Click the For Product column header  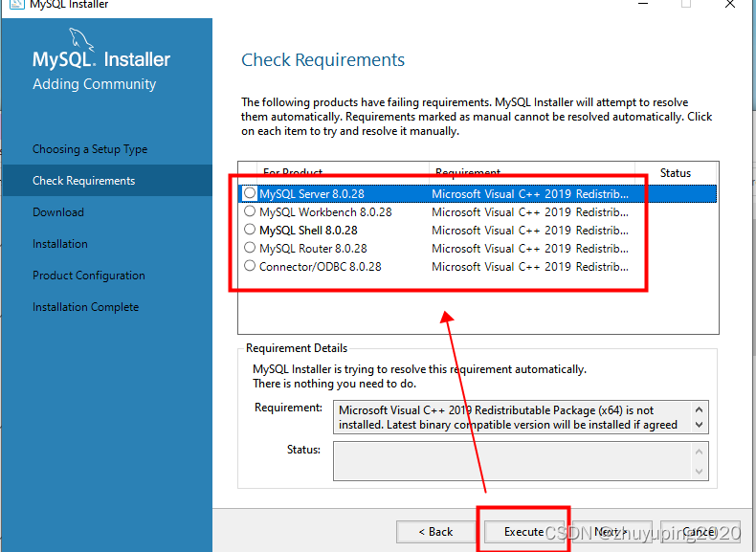tap(344, 172)
